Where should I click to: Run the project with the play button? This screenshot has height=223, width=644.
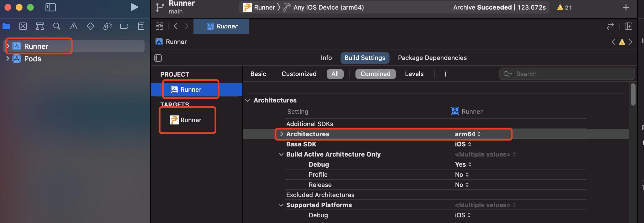coord(134,7)
